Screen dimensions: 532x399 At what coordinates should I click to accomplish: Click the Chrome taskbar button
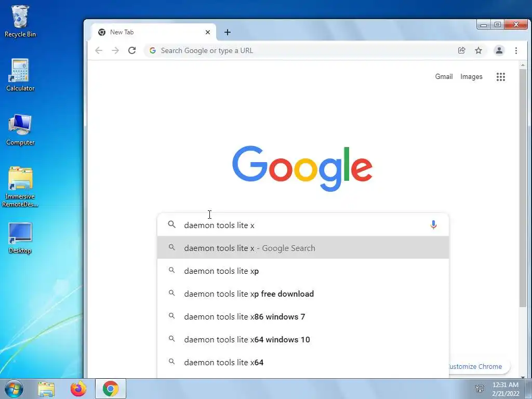click(111, 389)
